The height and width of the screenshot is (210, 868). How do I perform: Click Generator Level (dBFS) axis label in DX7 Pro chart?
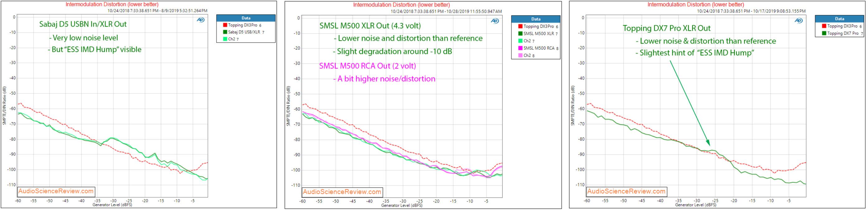click(696, 205)
